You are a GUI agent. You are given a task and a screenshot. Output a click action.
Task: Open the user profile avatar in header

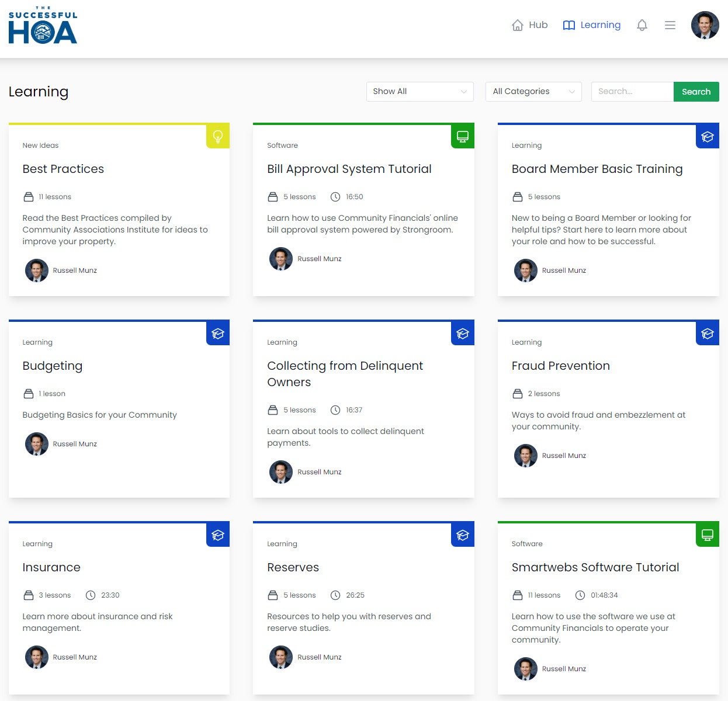click(705, 25)
